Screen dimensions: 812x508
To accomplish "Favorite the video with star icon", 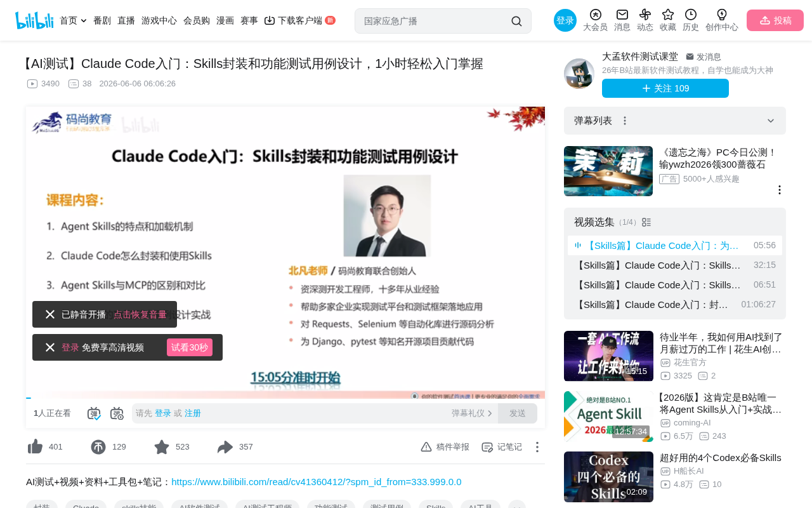I will pos(162,447).
